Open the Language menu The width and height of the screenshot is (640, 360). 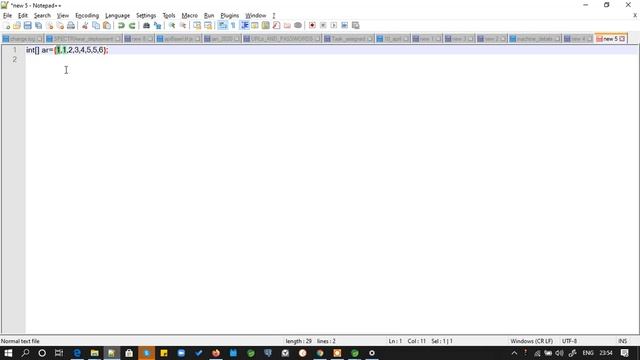click(117, 16)
